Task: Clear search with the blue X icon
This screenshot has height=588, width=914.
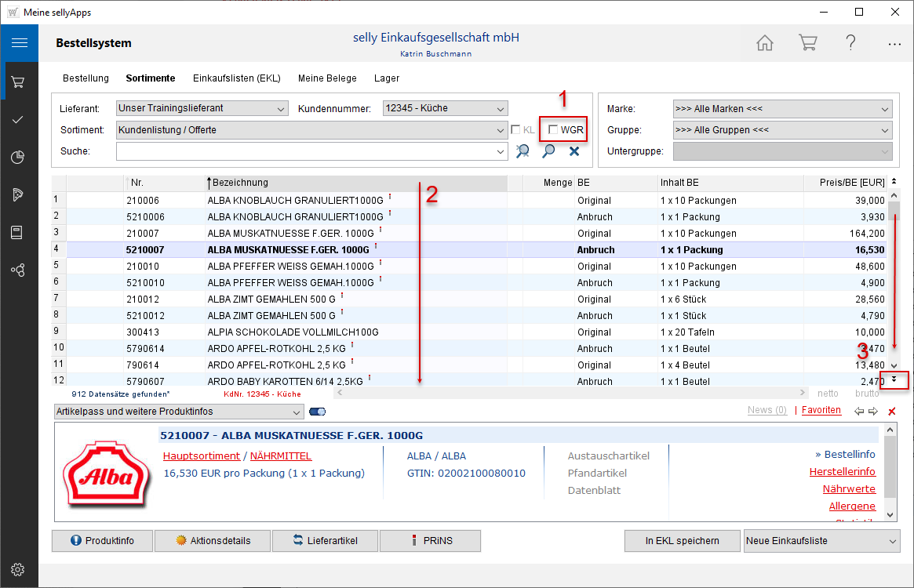Action: (x=574, y=151)
